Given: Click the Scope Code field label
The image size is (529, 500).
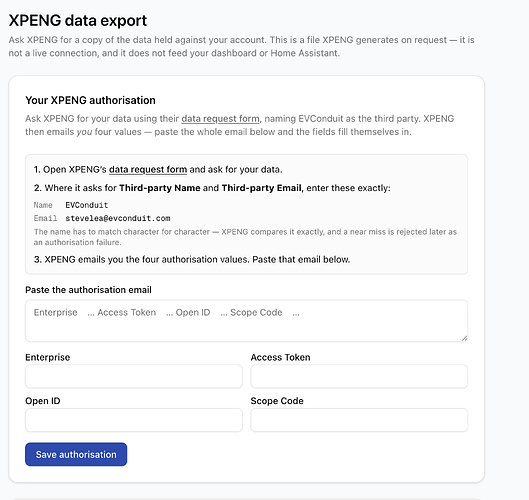Looking at the screenshot, I should [x=277, y=401].
